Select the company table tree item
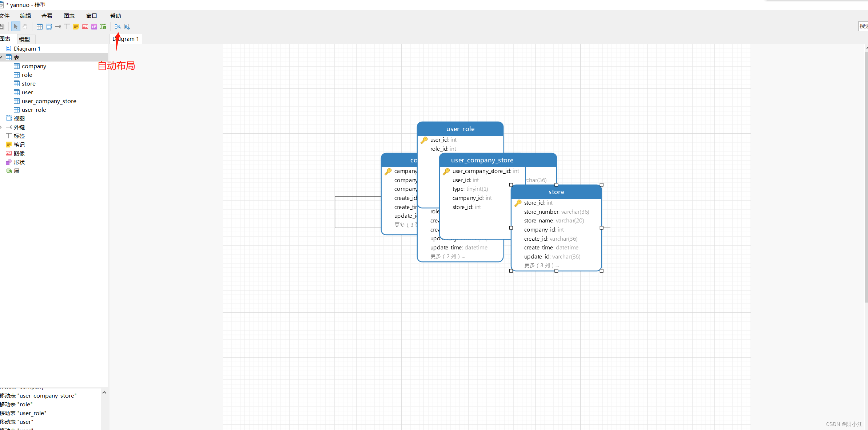 pyautogui.click(x=34, y=66)
